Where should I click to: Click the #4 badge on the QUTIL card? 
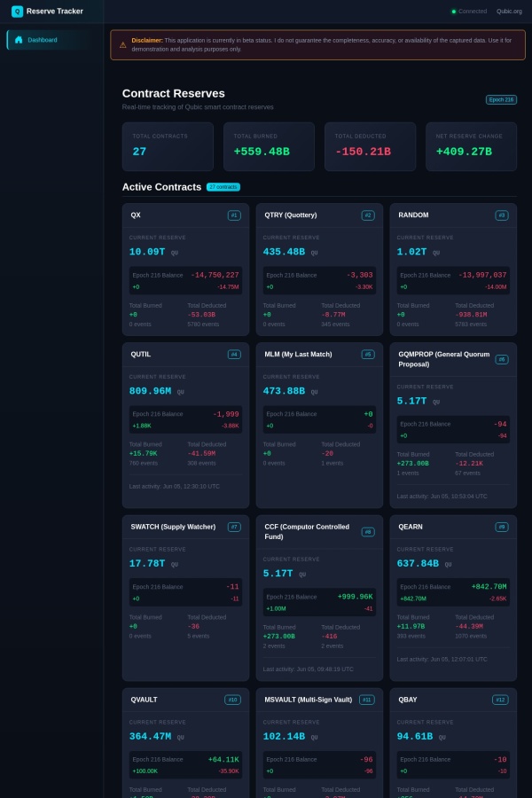pyautogui.click(x=234, y=354)
